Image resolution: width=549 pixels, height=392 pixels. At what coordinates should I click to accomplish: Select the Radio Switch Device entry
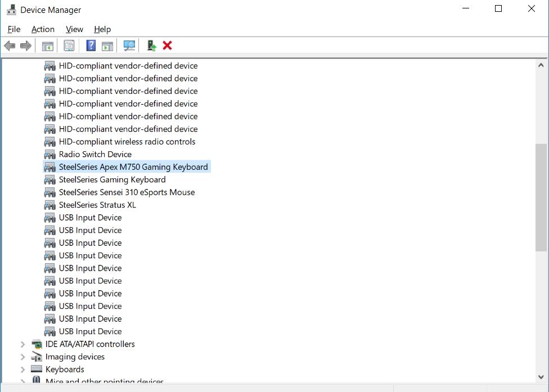(x=95, y=154)
